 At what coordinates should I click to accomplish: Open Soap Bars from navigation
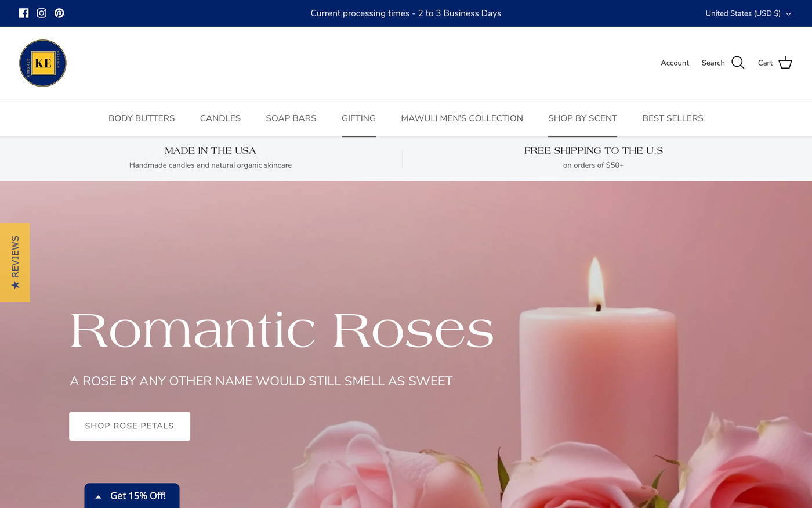291,118
